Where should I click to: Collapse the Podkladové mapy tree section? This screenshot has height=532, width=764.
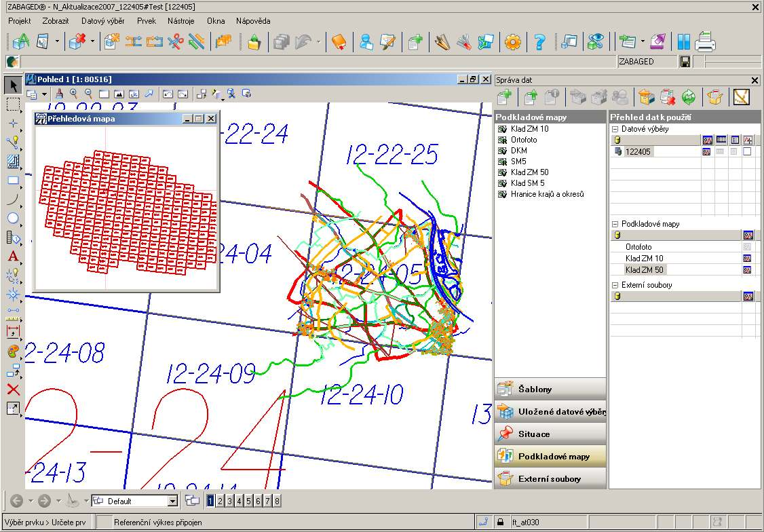pyautogui.click(x=615, y=224)
